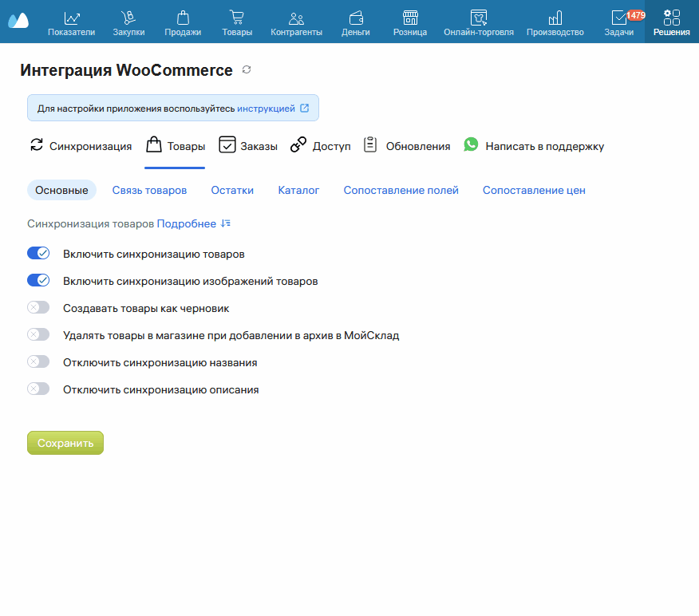
Task: Open the Сопоставление цен sub-tab
Action: coord(534,190)
